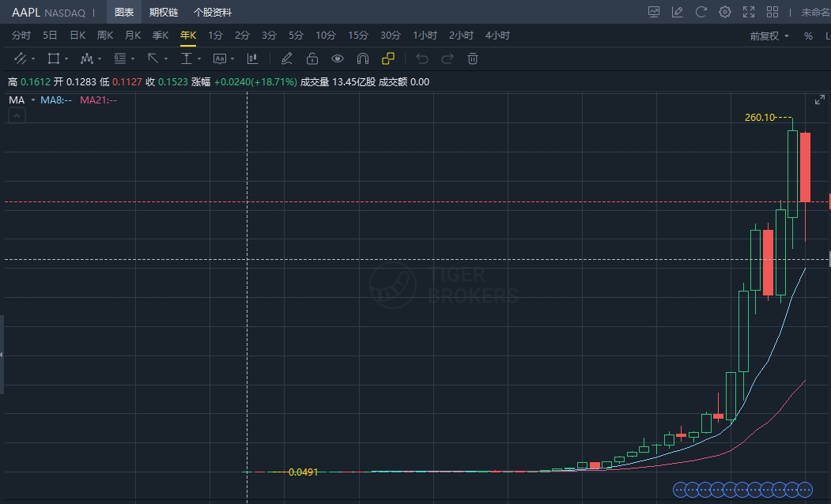This screenshot has width=831, height=504.
Task: Select the 15分 timeframe
Action: point(358,36)
